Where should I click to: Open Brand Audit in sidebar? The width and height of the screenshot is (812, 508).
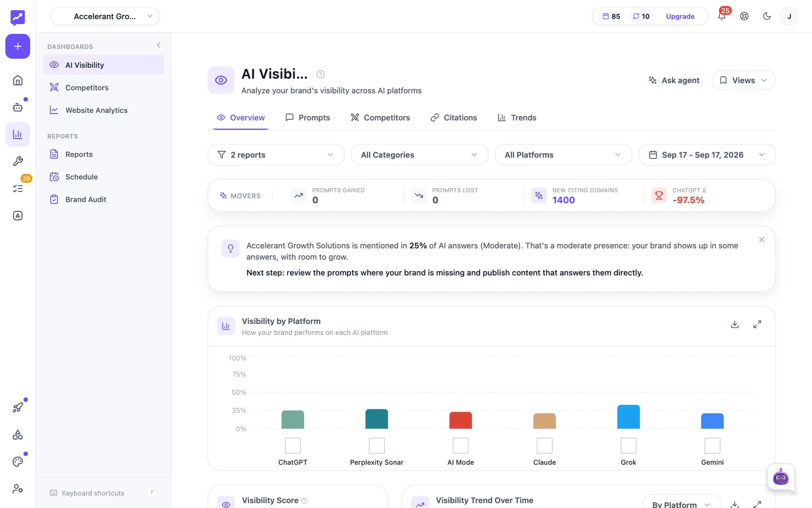coord(103,199)
